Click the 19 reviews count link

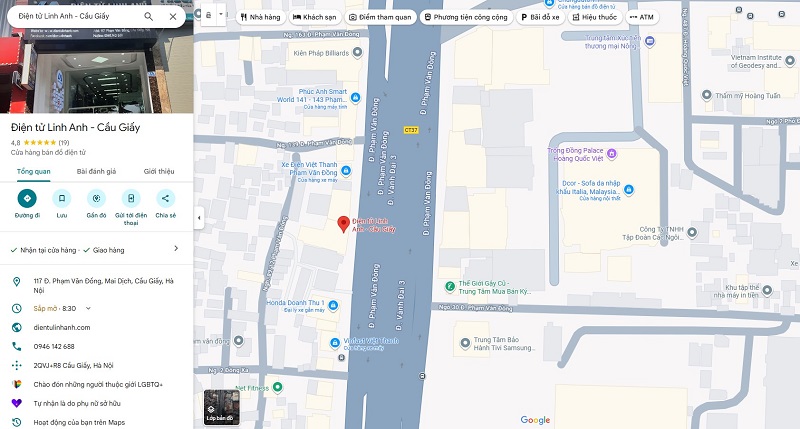(64, 143)
